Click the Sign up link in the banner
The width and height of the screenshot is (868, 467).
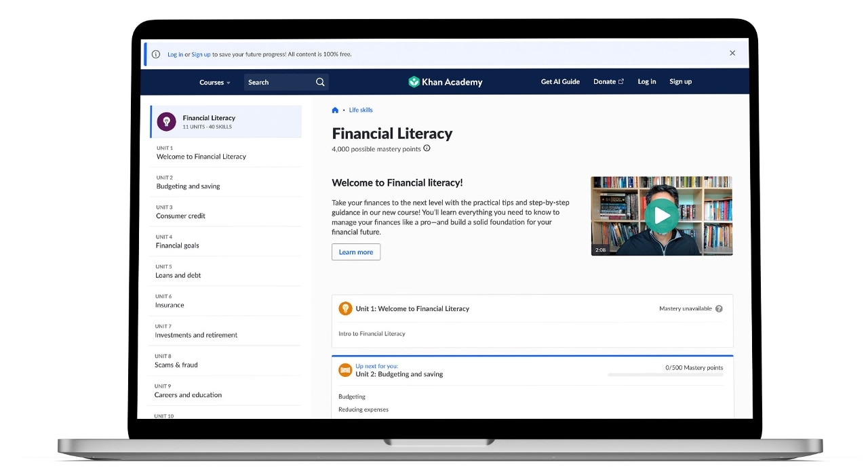201,54
